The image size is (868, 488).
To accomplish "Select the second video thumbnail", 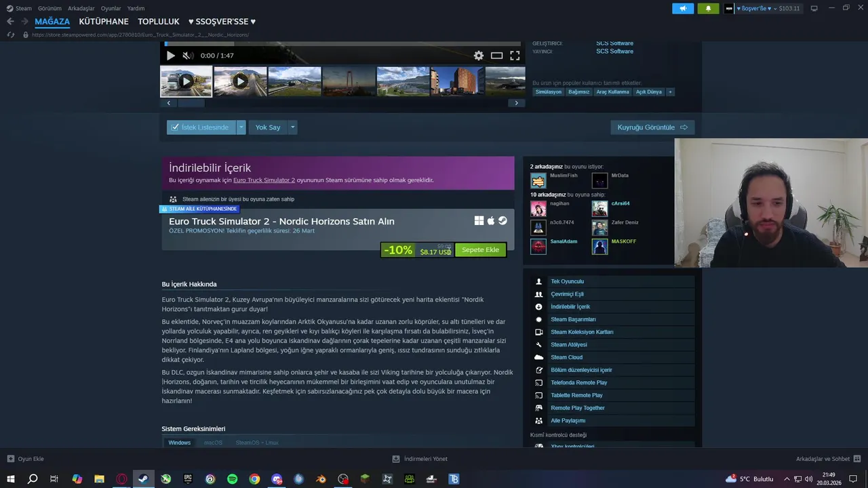I will [240, 81].
